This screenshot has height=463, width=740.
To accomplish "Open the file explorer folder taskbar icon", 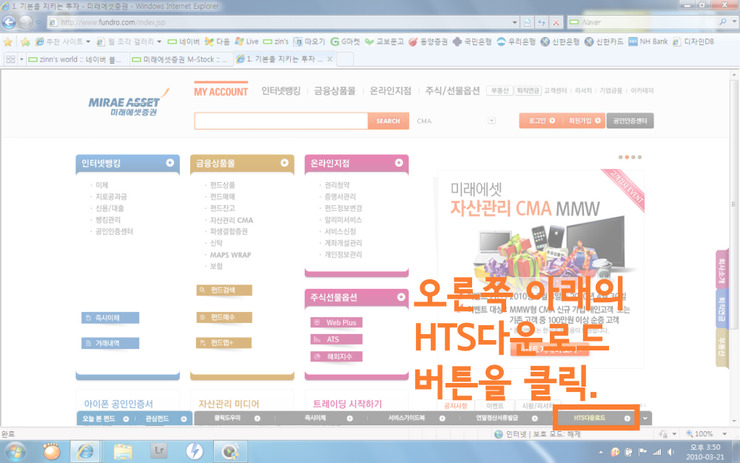I will tap(123, 452).
